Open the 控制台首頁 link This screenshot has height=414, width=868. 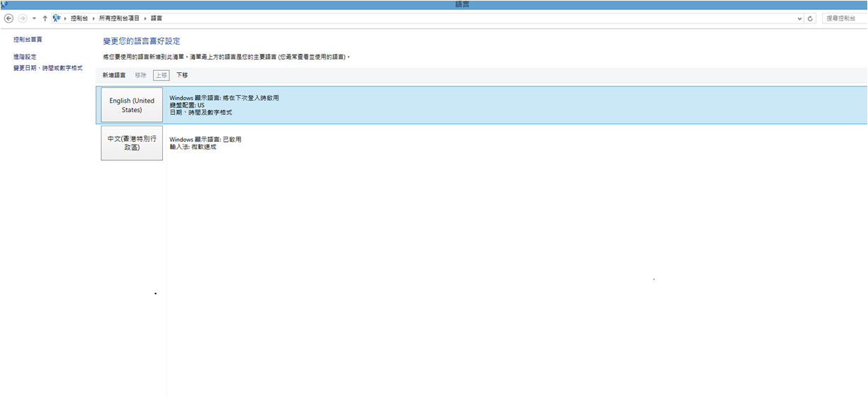28,40
